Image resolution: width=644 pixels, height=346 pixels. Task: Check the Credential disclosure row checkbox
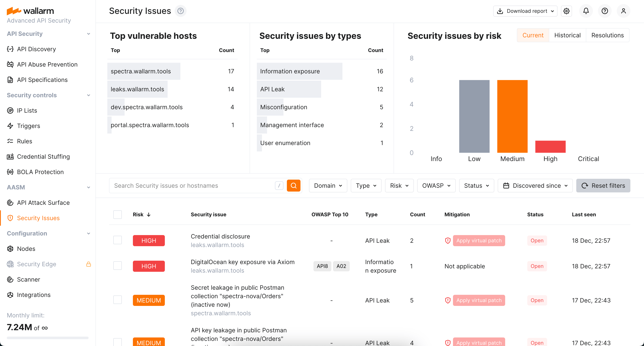point(117,240)
